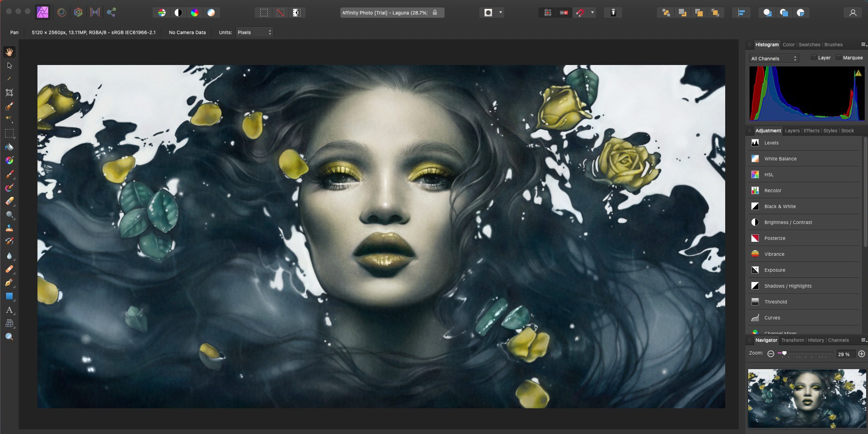Switch to the Layers tab
The image size is (868, 434).
tap(792, 131)
